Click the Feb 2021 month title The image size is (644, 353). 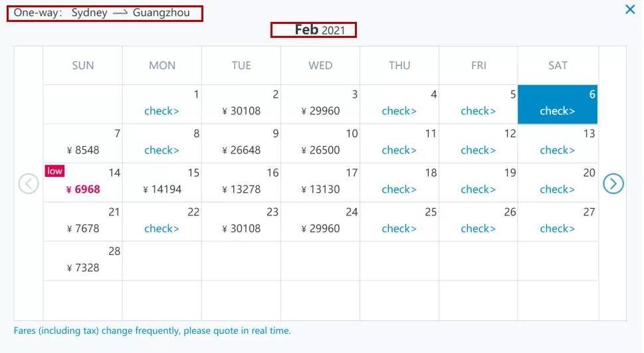click(320, 30)
